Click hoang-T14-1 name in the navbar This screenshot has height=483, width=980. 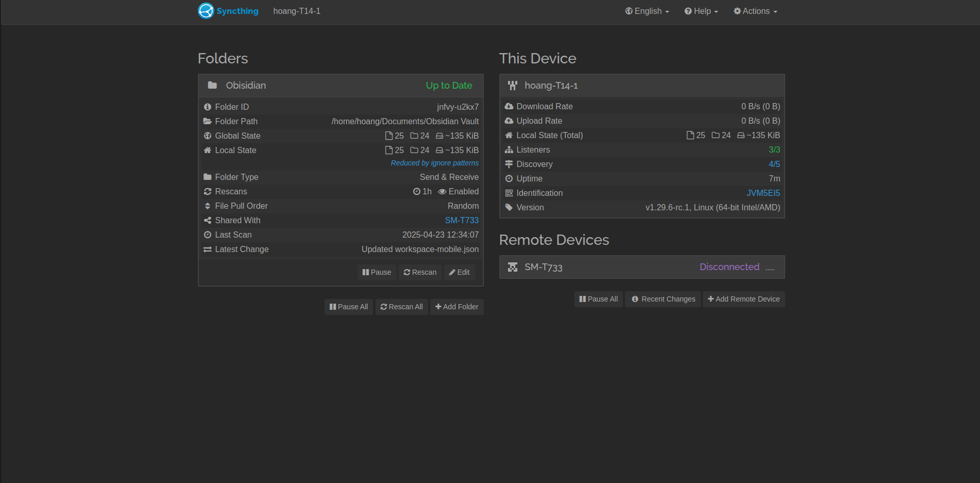(x=297, y=11)
